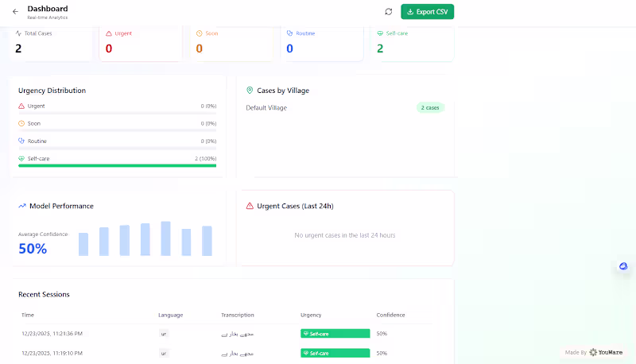Click the Language column header
The width and height of the screenshot is (636, 364).
pyautogui.click(x=170, y=315)
